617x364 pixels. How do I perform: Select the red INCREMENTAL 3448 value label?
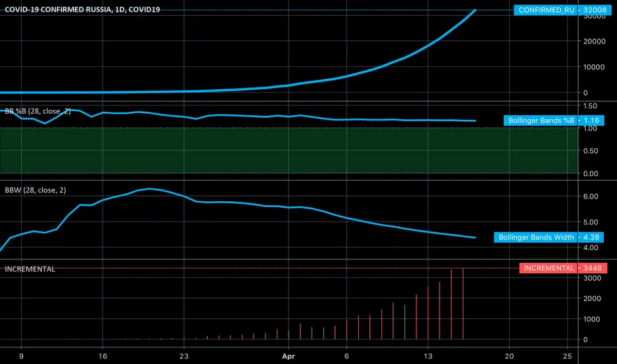tap(563, 268)
